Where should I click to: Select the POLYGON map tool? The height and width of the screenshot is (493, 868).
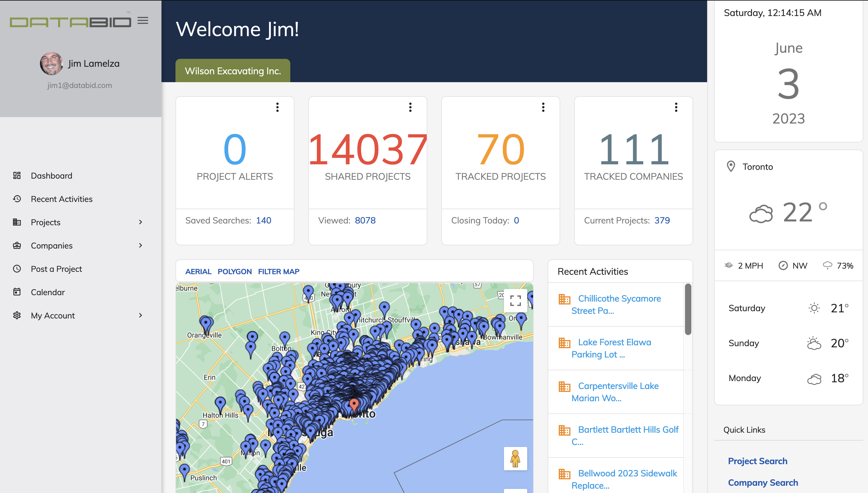pyautogui.click(x=235, y=272)
